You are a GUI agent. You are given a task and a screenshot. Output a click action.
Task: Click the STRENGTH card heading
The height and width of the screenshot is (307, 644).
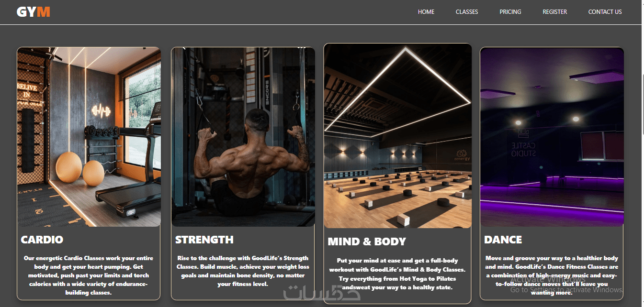pos(204,240)
